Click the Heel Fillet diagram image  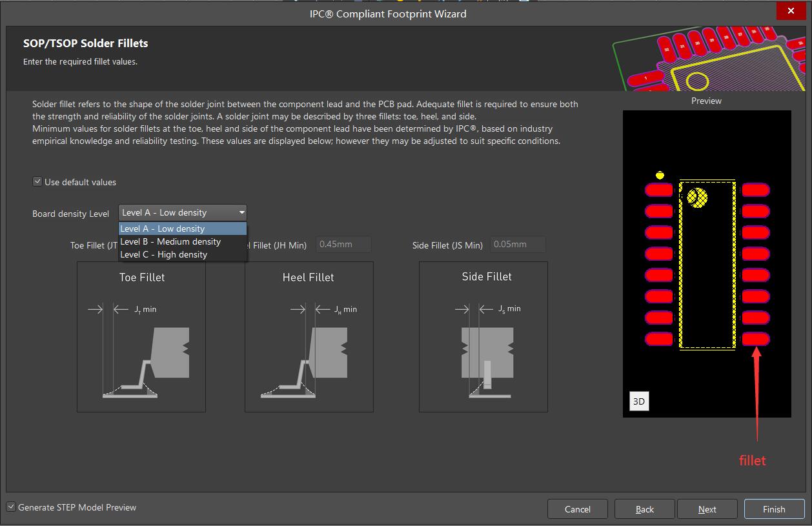(309, 337)
